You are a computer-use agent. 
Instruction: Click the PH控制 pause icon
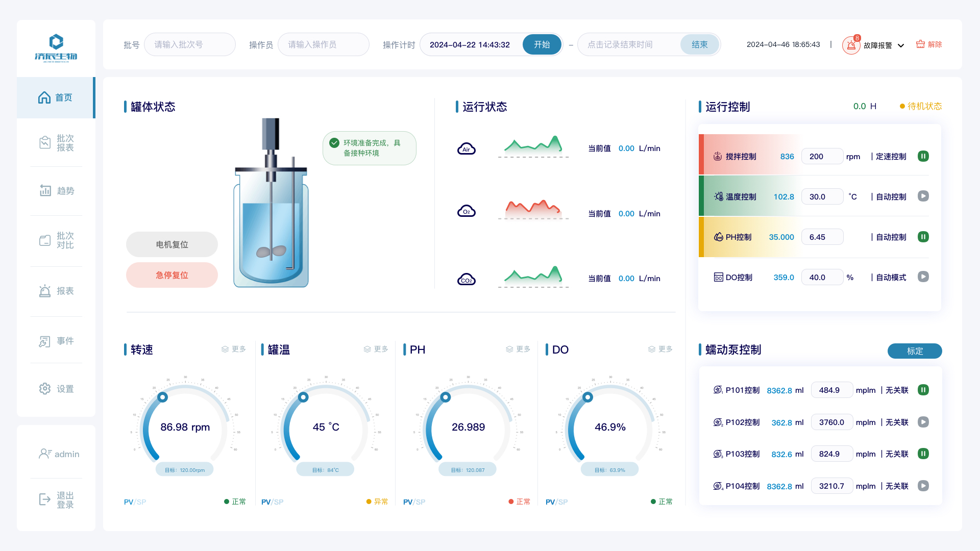pos(924,237)
